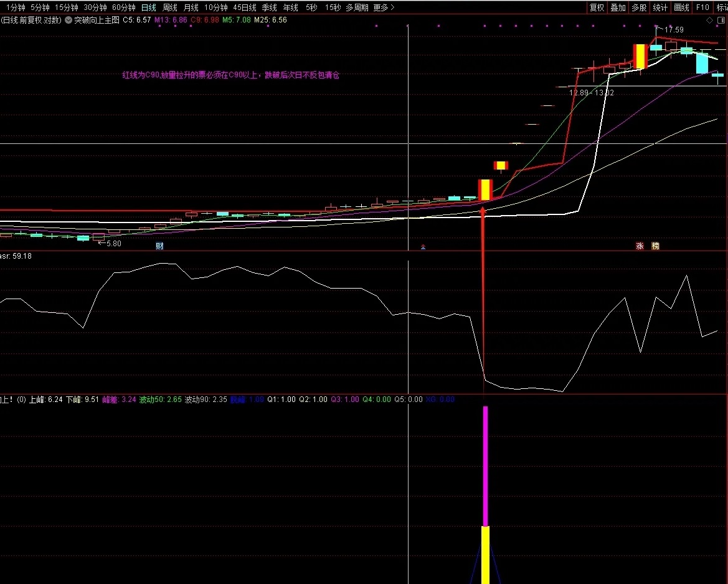Switch to the 60分钟 period tab

(124, 7)
